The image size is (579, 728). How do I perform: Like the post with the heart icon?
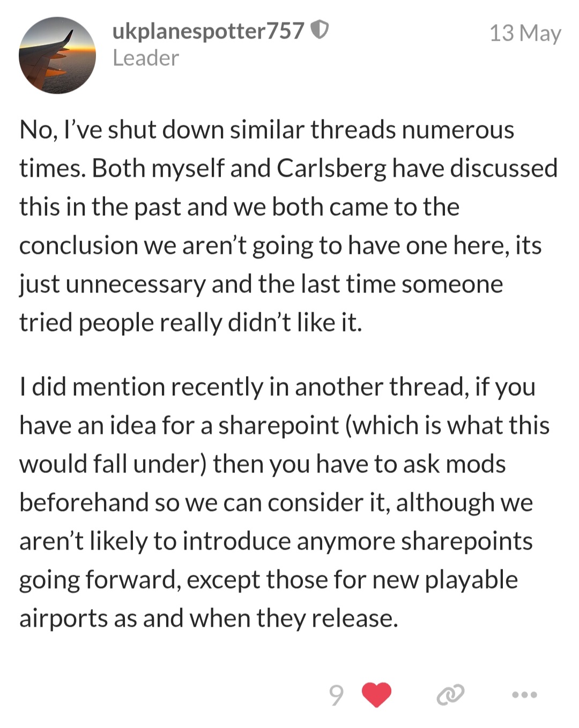[376, 695]
